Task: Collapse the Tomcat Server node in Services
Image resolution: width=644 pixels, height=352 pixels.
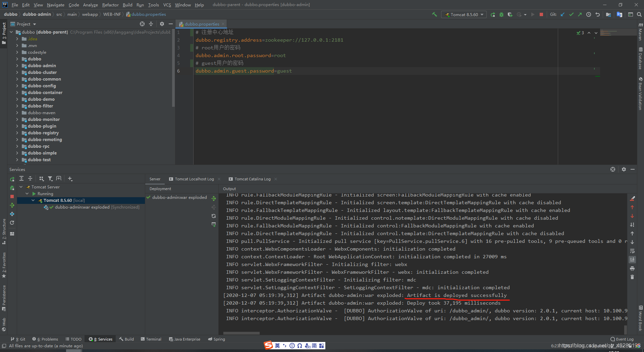Action: (21, 187)
